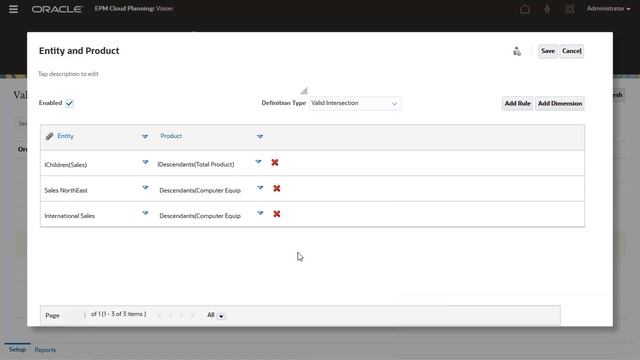Click the Entity and Product title
This screenshot has height=360, width=640.
click(x=79, y=51)
